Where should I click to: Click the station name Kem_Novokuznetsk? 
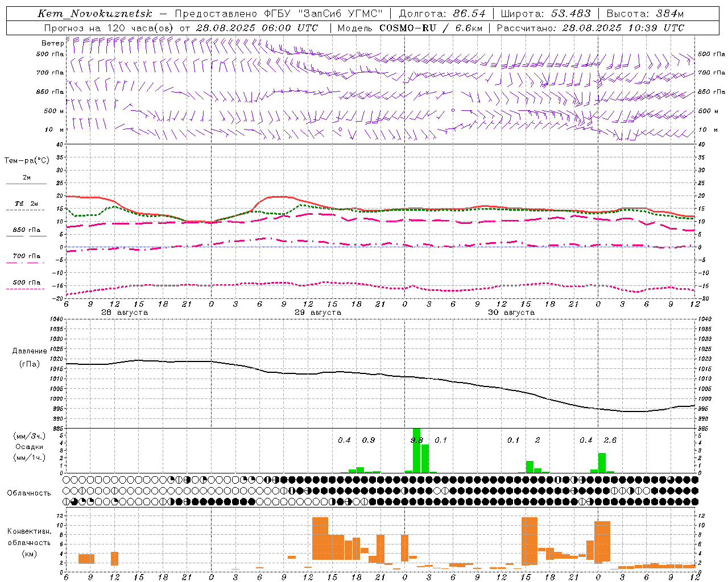coord(95,14)
